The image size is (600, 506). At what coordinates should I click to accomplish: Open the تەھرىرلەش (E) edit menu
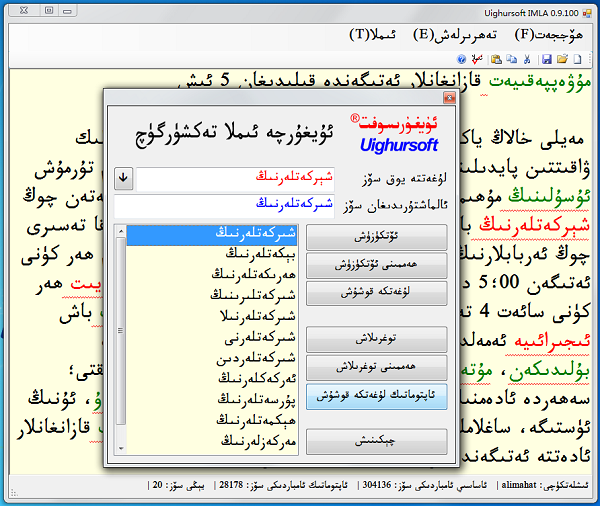point(455,35)
